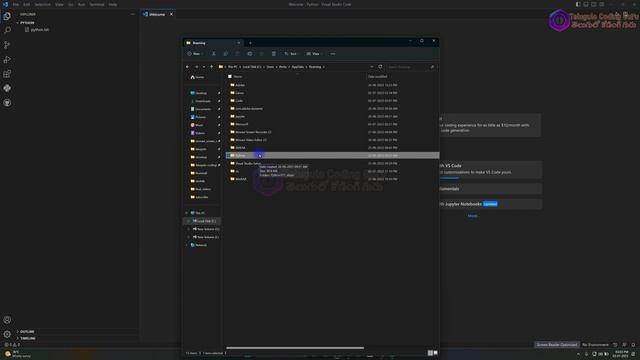Open Downloads in File Explorer quick access
Image resolution: width=640 pixels, height=360 pixels.
200,101
